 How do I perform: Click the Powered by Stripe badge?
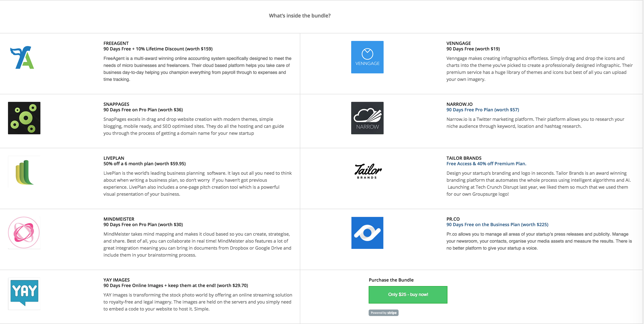tap(384, 313)
